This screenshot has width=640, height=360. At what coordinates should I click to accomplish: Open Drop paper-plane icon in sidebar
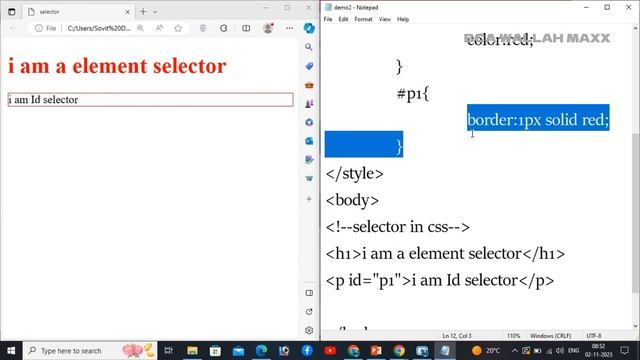click(309, 178)
